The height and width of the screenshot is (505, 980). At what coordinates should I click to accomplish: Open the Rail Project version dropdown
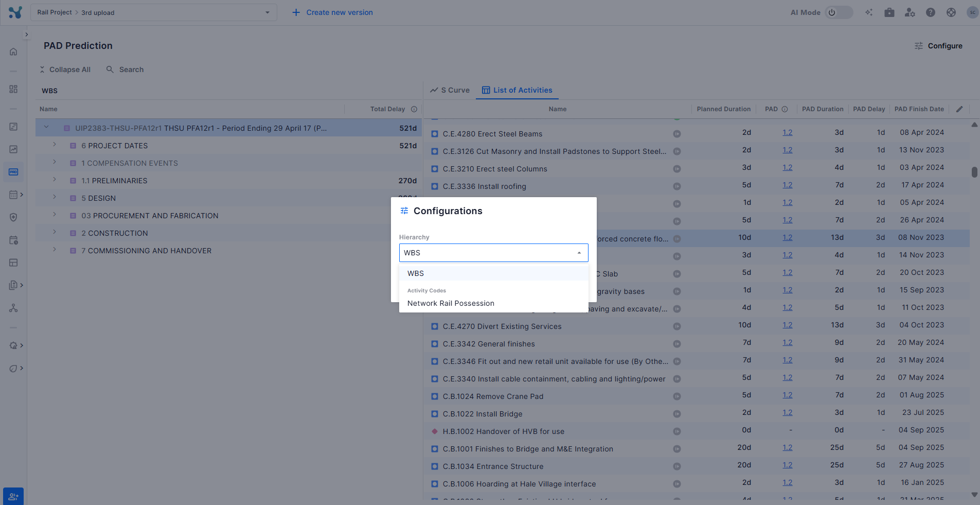click(154, 12)
